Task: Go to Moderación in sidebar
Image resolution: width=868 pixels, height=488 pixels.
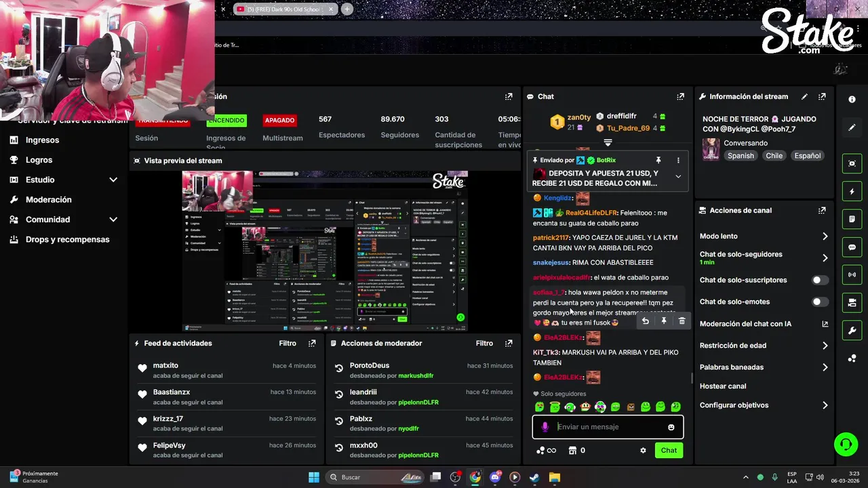Action: [48, 200]
